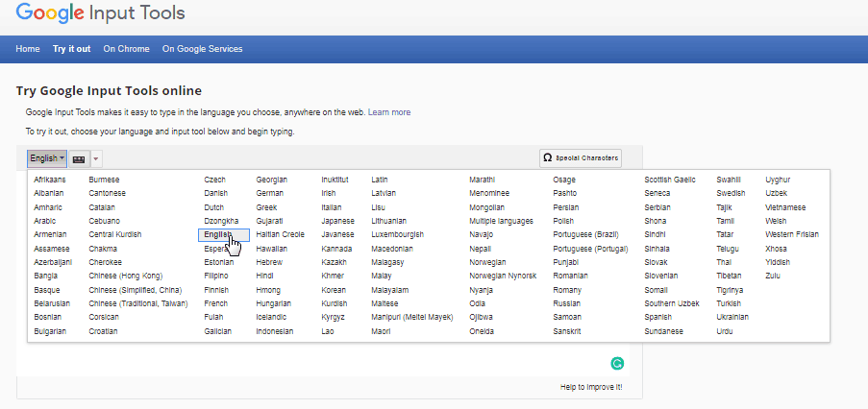The width and height of the screenshot is (868, 409).
Task: Pick Maori from the list
Action: click(381, 331)
